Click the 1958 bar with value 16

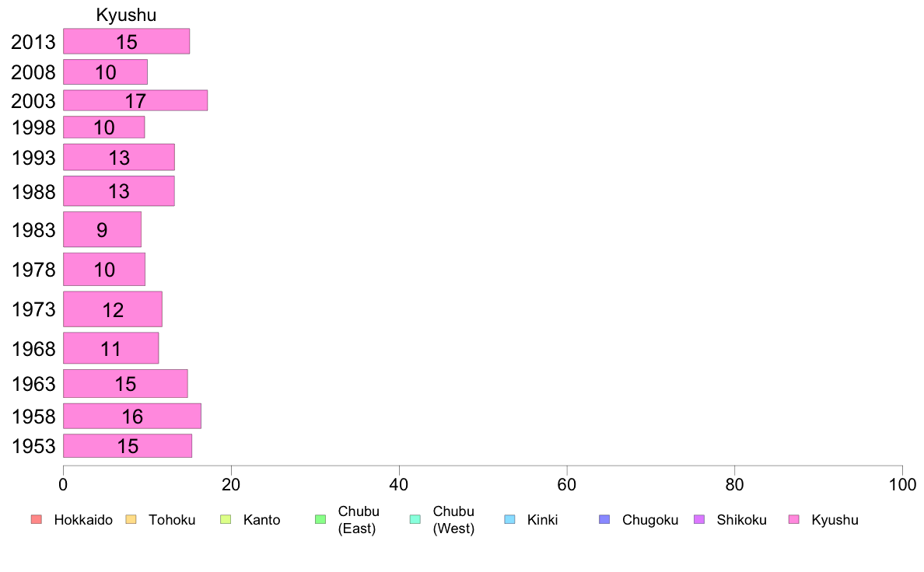pos(132,416)
